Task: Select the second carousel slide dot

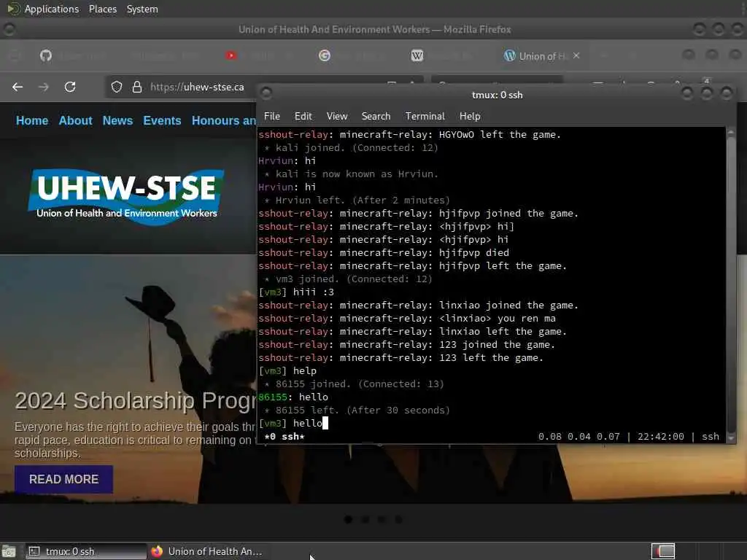Action: coord(365,519)
